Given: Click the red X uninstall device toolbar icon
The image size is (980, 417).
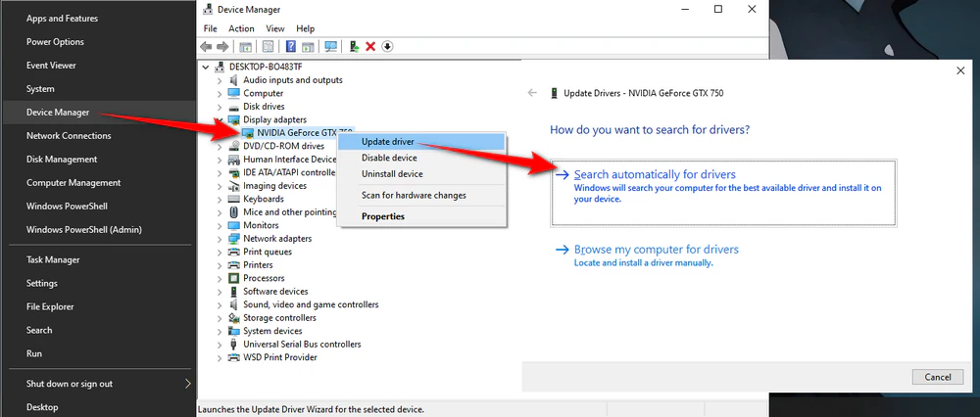Looking at the screenshot, I should pyautogui.click(x=370, y=46).
